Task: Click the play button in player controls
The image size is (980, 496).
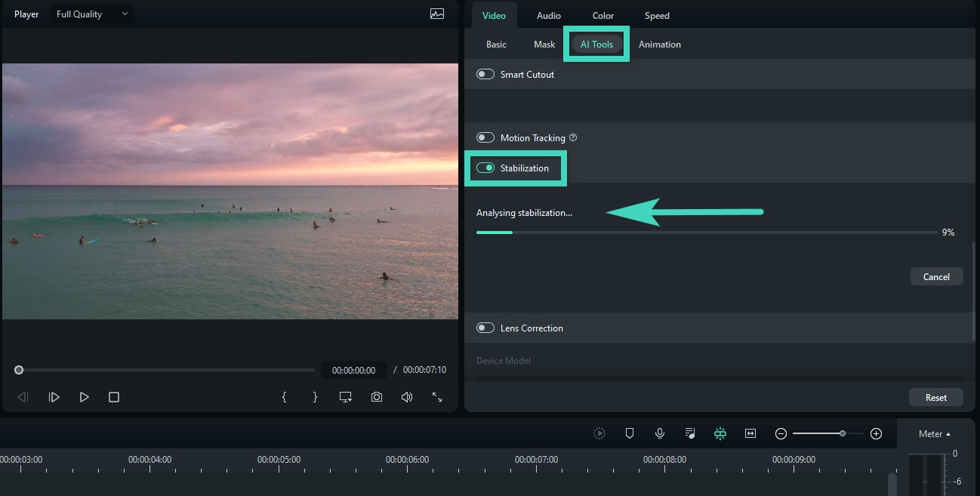Action: pyautogui.click(x=84, y=397)
